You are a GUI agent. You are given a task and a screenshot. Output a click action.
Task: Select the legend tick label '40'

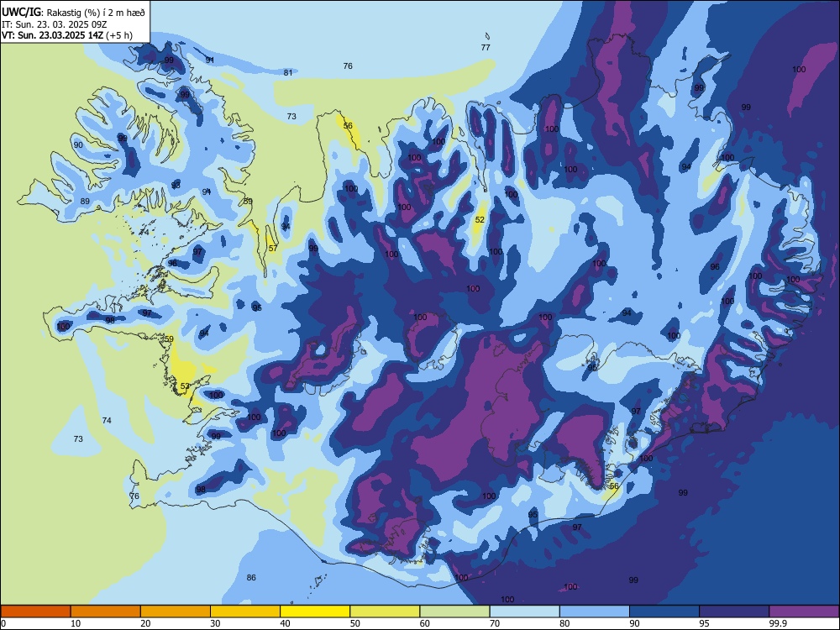[285, 623]
